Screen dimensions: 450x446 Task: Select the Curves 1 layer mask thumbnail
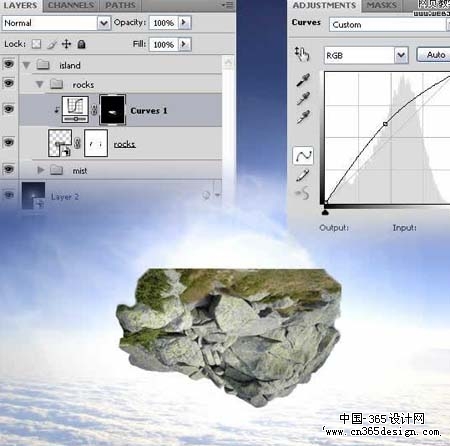tap(113, 110)
